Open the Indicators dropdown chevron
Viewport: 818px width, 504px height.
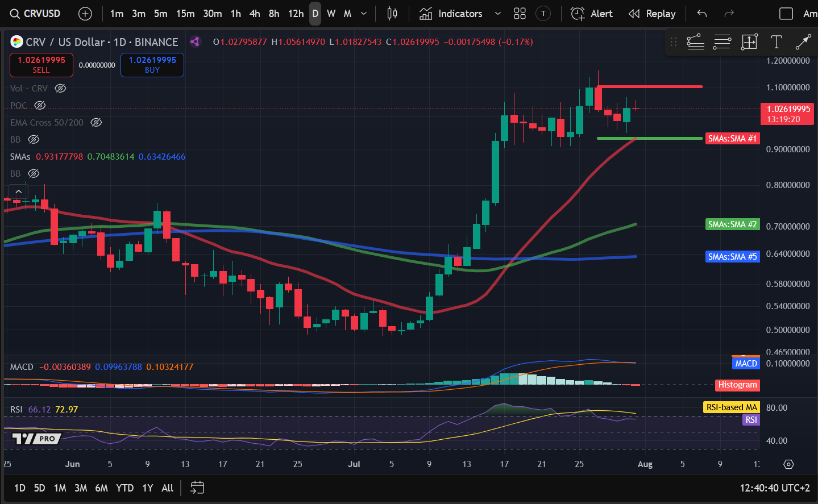(x=498, y=14)
